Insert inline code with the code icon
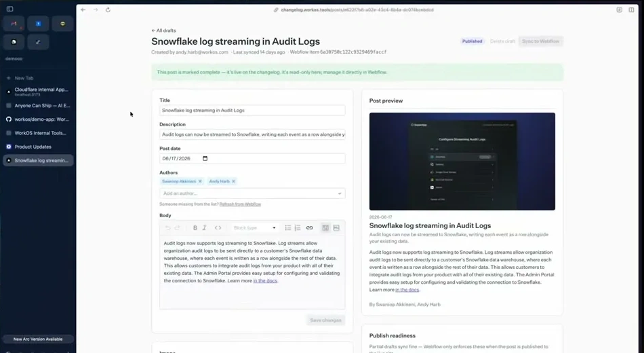Image resolution: width=644 pixels, height=353 pixels. pos(218,227)
